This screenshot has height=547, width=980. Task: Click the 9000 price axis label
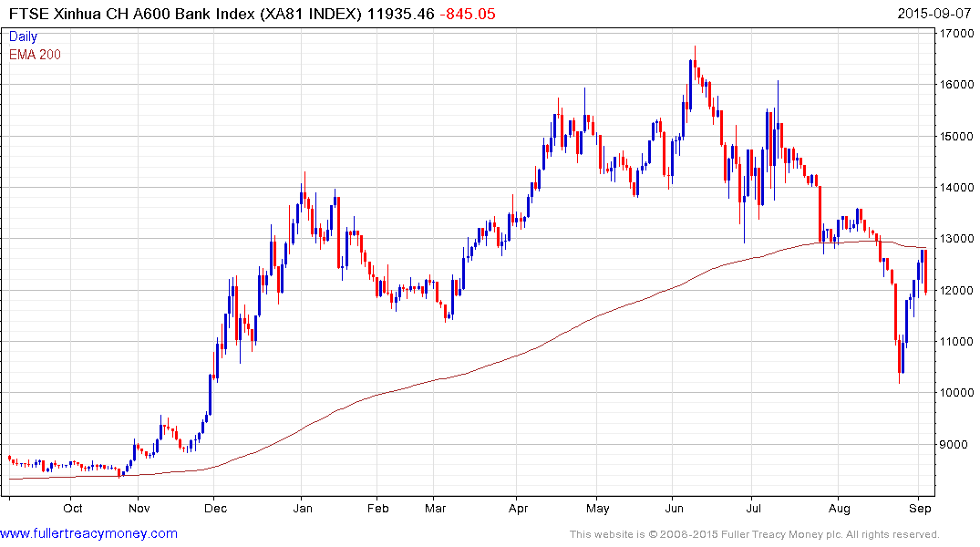click(954, 445)
